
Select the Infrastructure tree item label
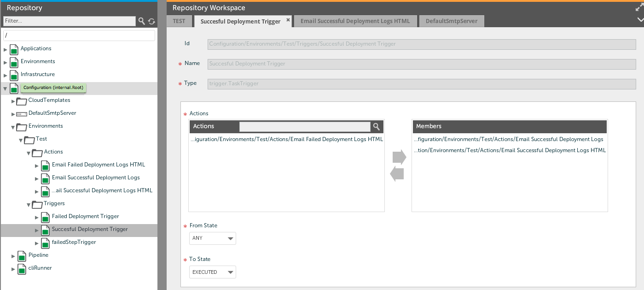[38, 74]
